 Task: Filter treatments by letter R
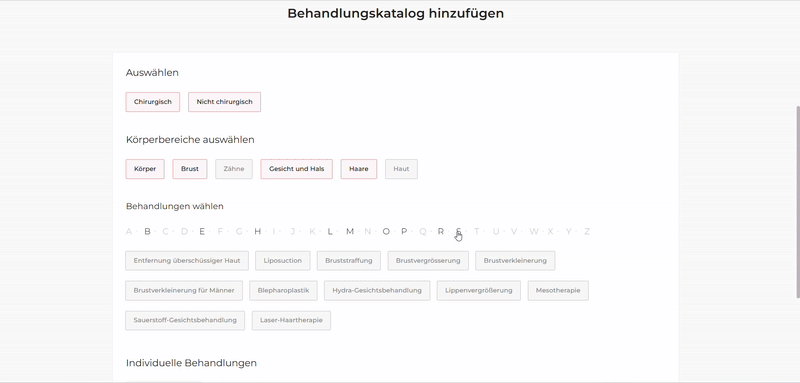point(441,232)
